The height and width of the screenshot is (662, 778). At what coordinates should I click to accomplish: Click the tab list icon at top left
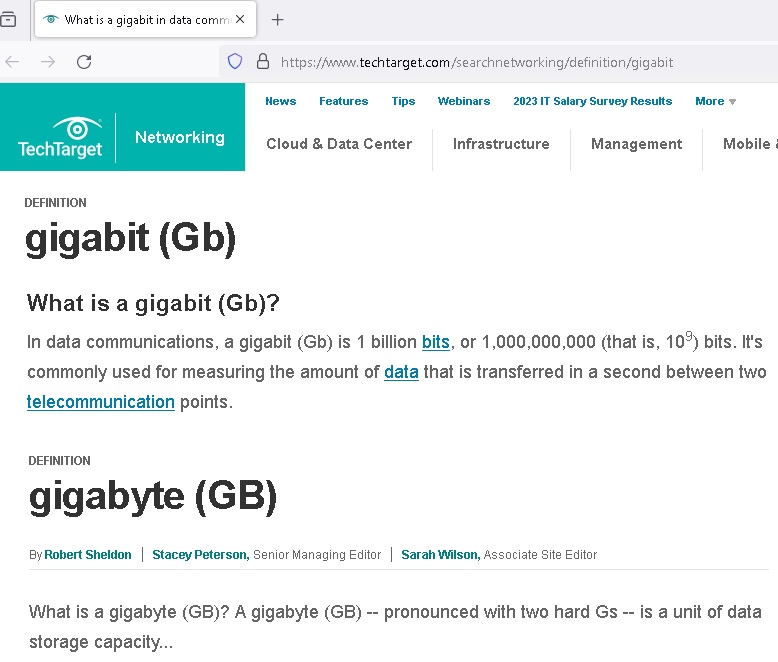8,20
